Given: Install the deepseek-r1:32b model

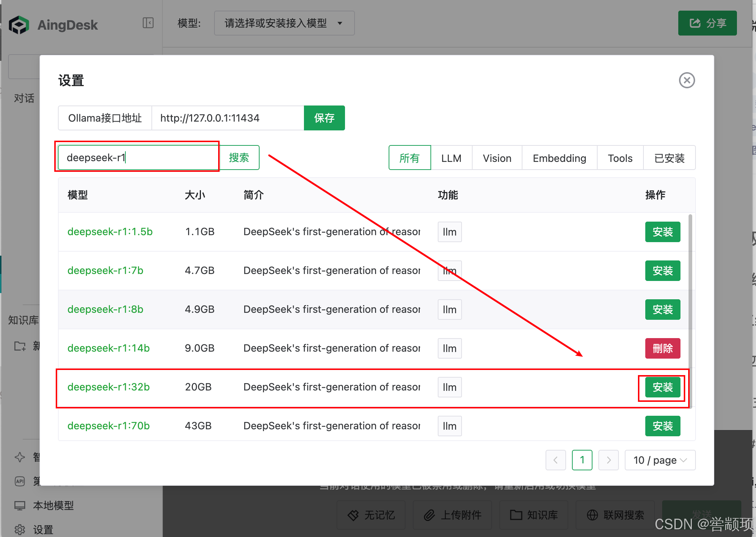Looking at the screenshot, I should coord(662,387).
